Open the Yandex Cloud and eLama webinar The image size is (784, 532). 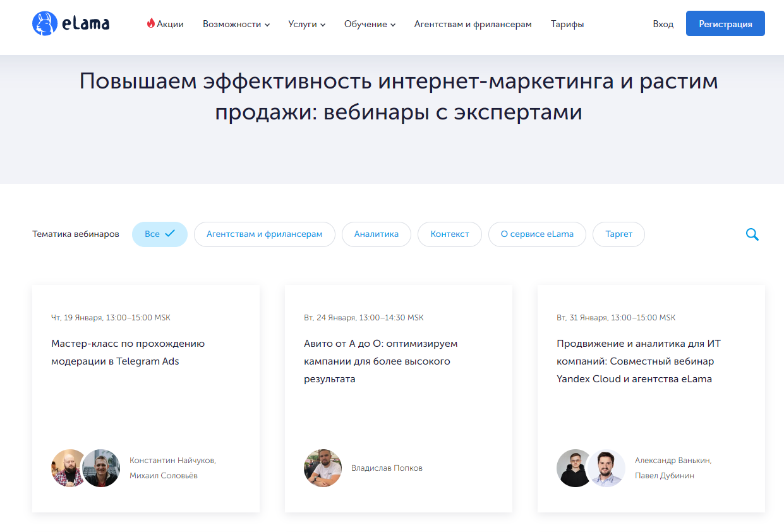pyautogui.click(x=639, y=361)
